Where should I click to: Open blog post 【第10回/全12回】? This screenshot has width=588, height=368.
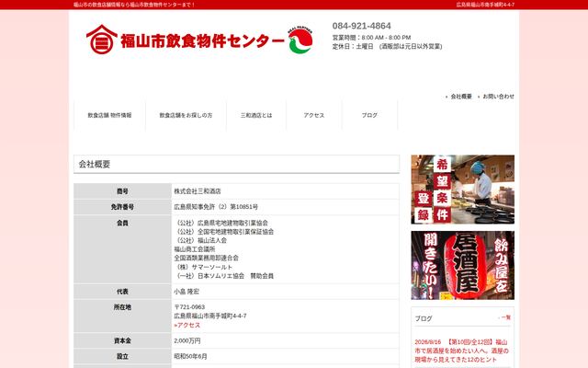461,351
